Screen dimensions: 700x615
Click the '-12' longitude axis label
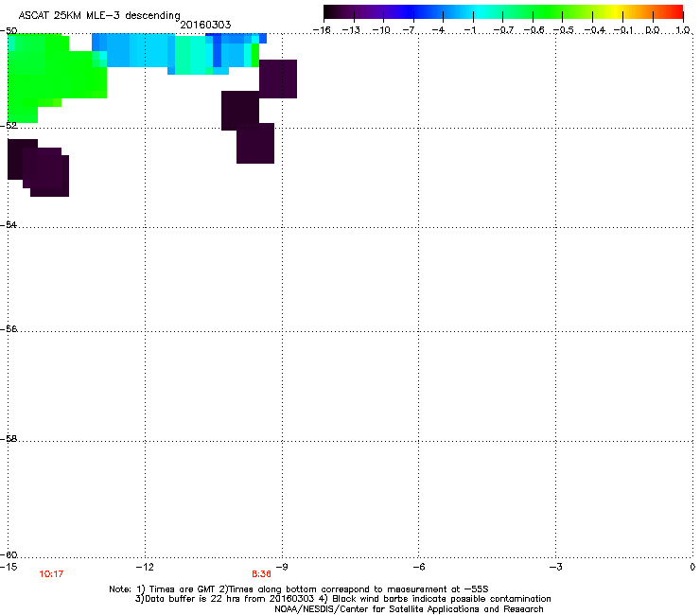145,567
